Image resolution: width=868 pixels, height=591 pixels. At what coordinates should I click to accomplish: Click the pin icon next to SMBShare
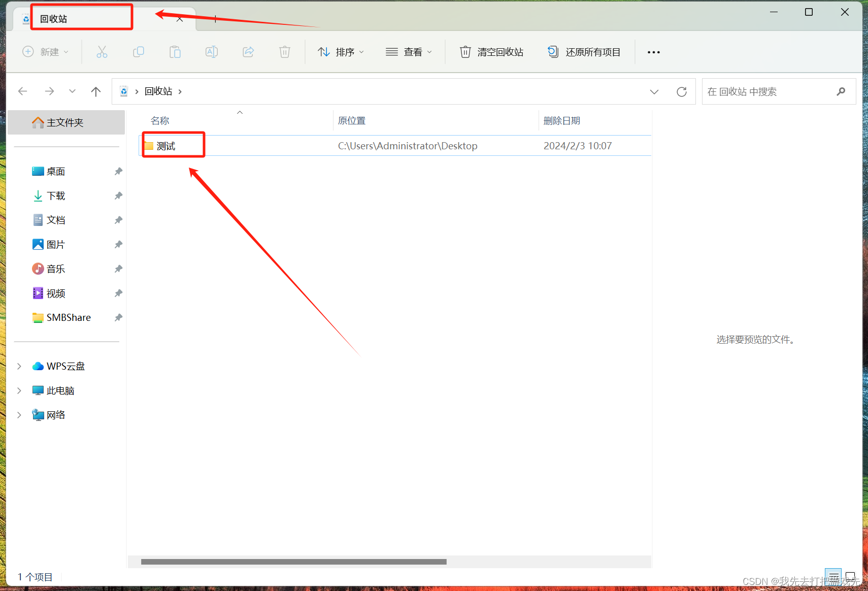(118, 318)
